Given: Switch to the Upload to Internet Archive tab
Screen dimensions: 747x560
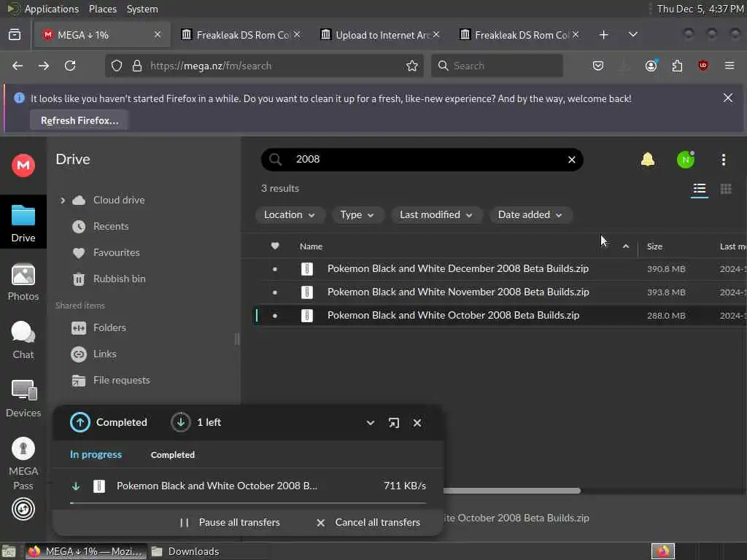Looking at the screenshot, I should tap(379, 35).
